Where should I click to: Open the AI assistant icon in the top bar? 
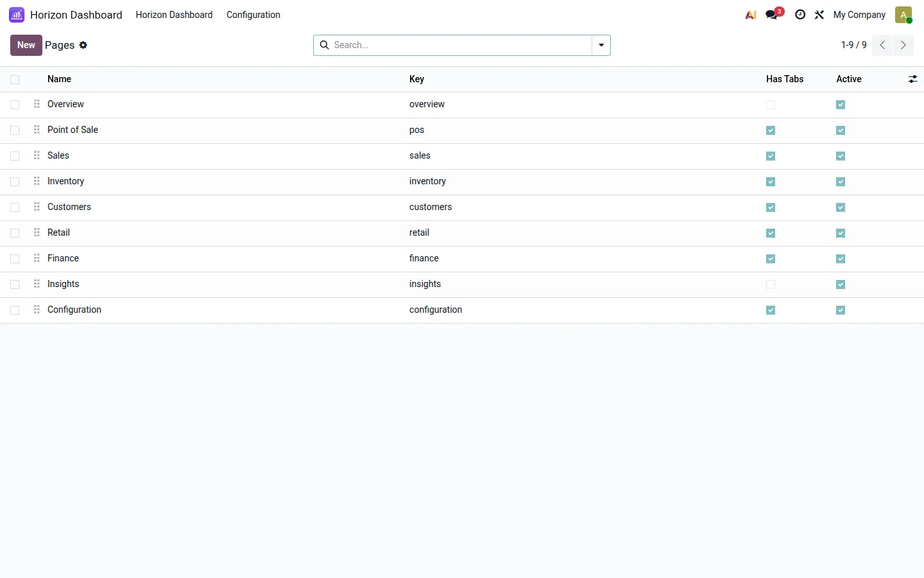[x=751, y=15]
